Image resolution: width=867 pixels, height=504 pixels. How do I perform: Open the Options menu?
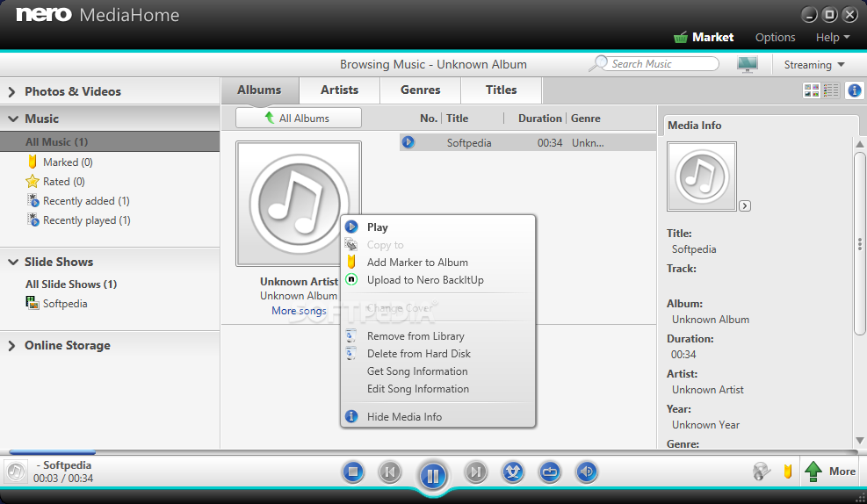776,37
